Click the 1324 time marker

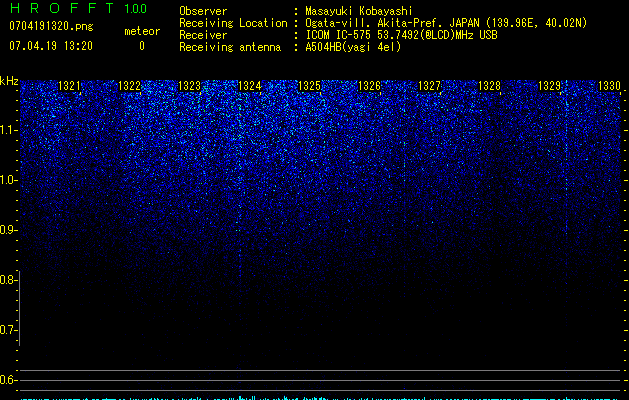250,86
